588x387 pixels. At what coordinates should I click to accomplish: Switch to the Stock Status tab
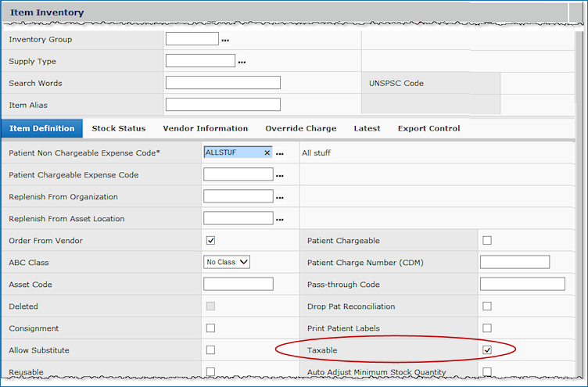[119, 128]
